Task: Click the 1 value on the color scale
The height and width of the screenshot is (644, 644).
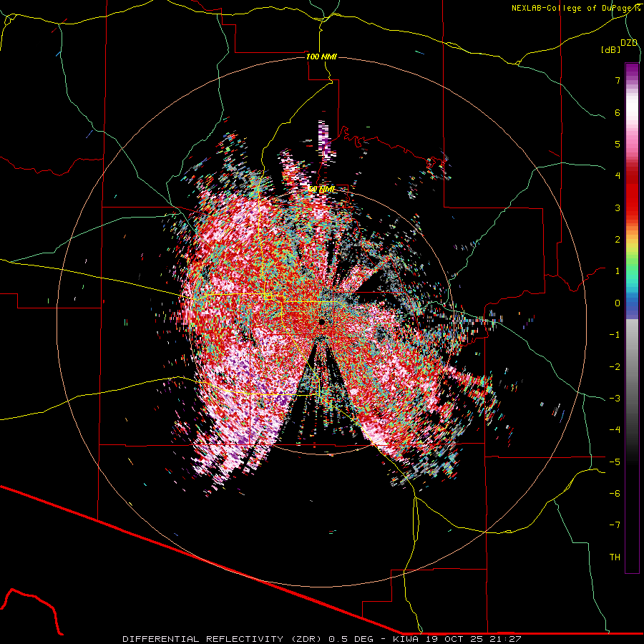Action: [618, 271]
